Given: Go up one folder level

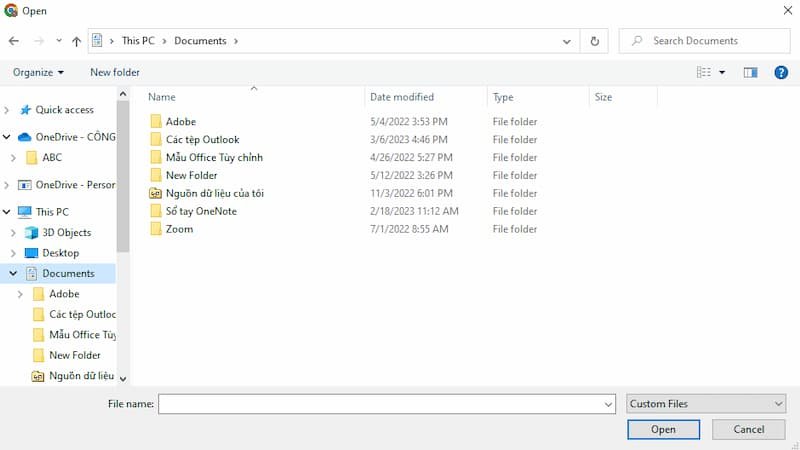Looking at the screenshot, I should 77,41.
